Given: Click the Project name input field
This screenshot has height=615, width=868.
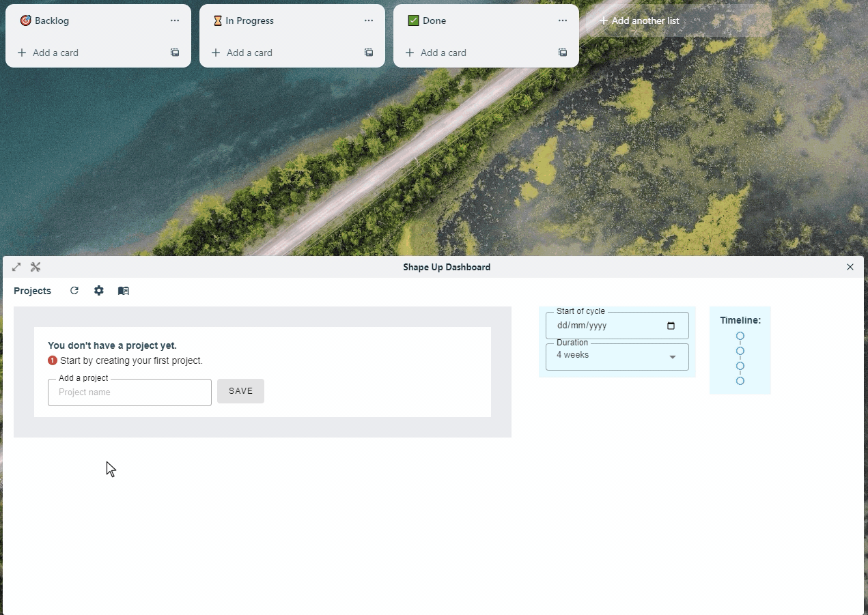Looking at the screenshot, I should coord(129,392).
